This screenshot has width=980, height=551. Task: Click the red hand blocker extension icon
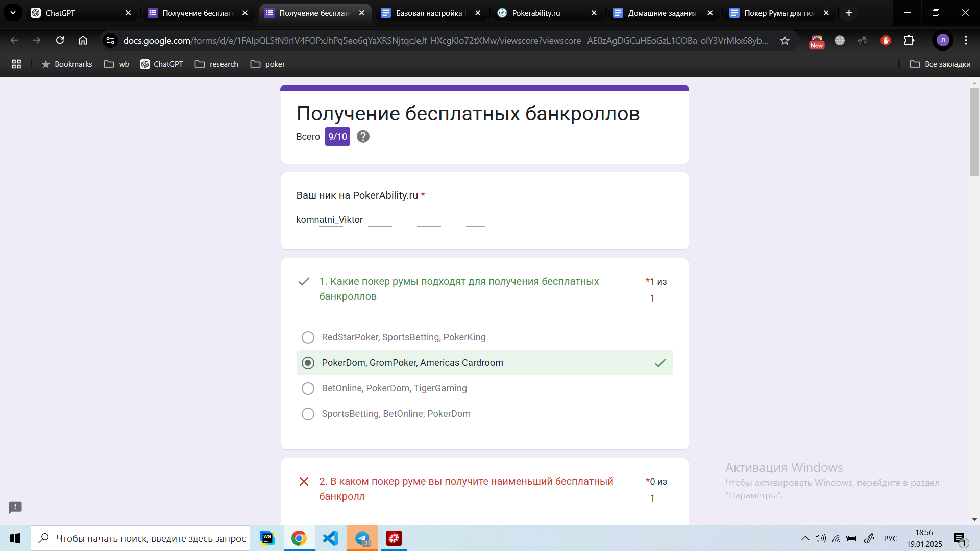[x=886, y=40]
